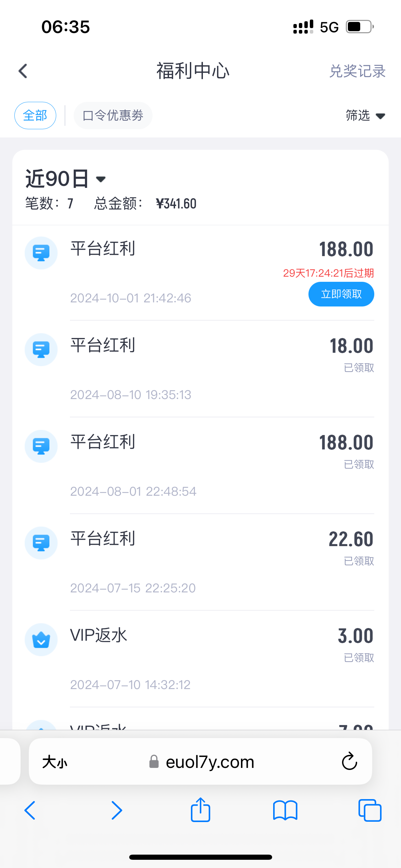Open the 22.60 平台红利 record
The image size is (401, 868).
(x=219, y=562)
